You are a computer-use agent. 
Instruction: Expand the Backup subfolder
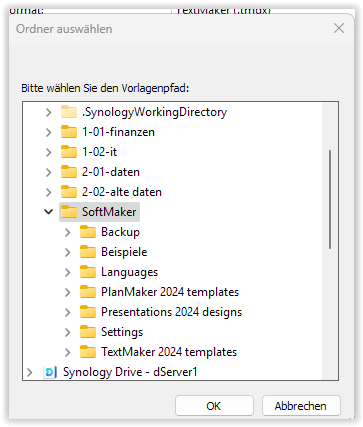pos(68,232)
